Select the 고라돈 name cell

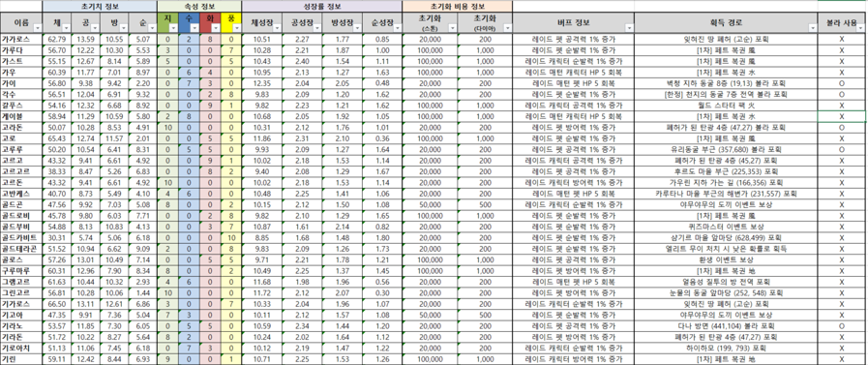(x=21, y=128)
